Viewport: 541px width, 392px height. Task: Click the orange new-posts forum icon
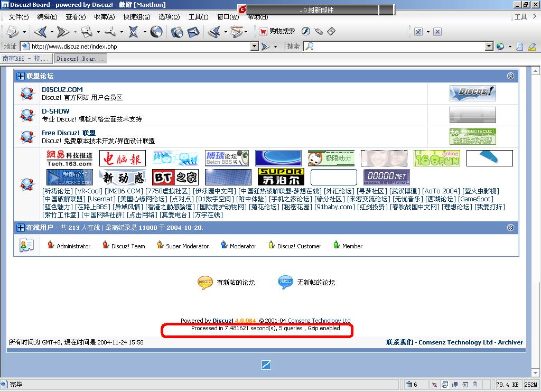[205, 282]
